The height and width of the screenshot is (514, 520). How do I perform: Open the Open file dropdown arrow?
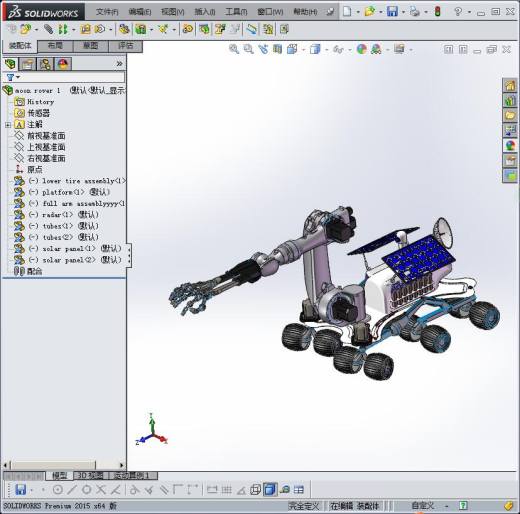pyautogui.click(x=380, y=12)
